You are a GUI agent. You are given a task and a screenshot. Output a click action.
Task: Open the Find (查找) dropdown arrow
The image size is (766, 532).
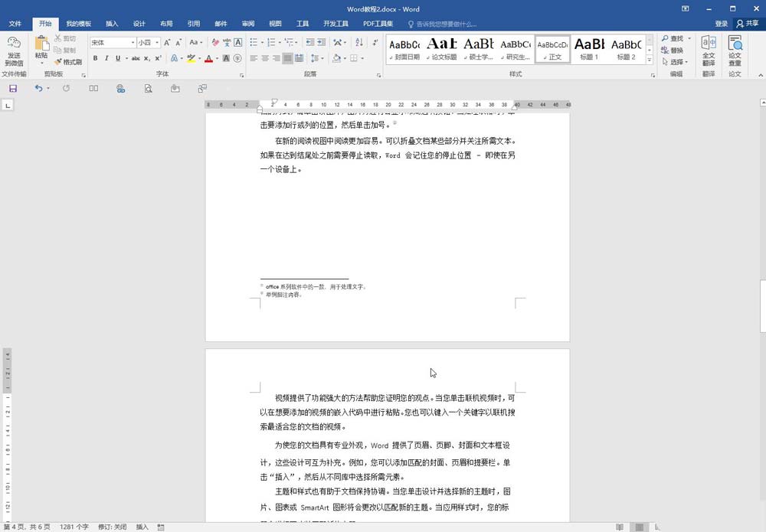pos(689,38)
